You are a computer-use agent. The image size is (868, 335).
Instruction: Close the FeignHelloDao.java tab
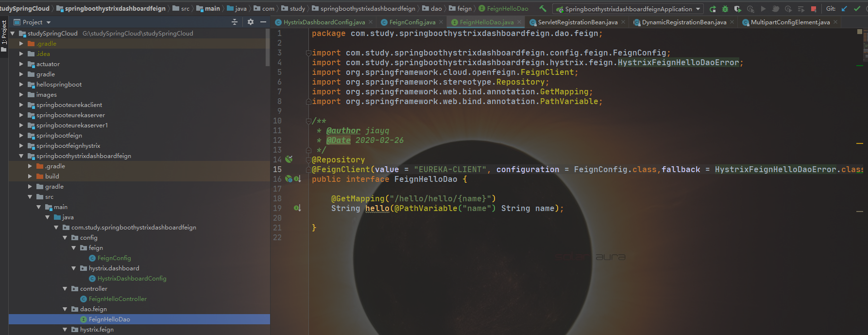click(x=519, y=22)
